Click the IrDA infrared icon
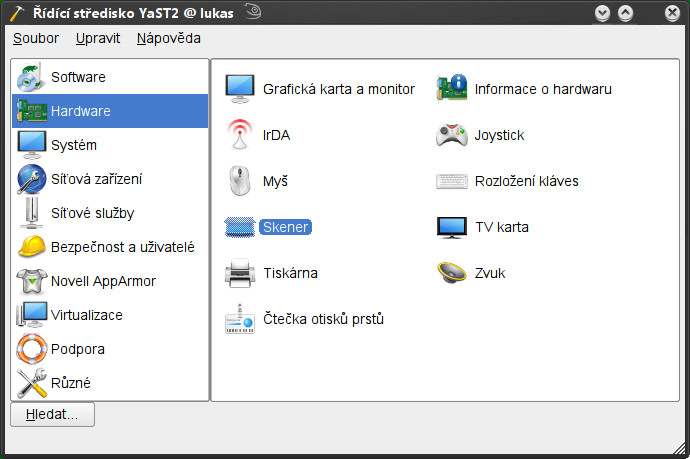Screen dimensions: 690x459 [x=240, y=135]
